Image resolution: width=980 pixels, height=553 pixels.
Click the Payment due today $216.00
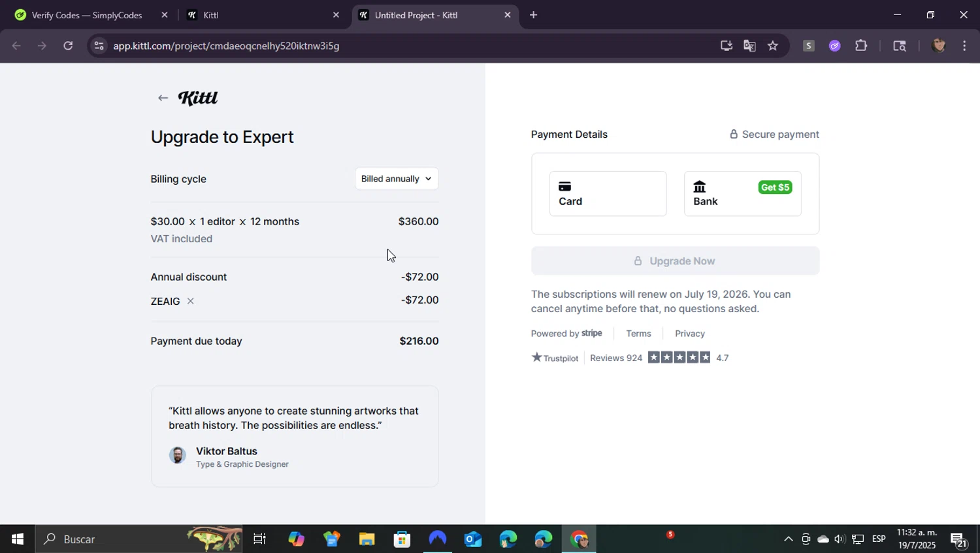point(419,341)
